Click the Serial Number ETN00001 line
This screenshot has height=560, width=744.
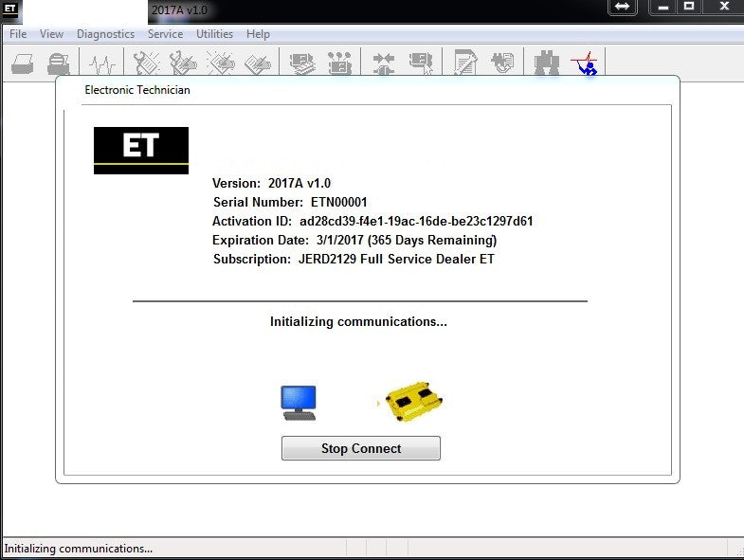pyautogui.click(x=290, y=202)
